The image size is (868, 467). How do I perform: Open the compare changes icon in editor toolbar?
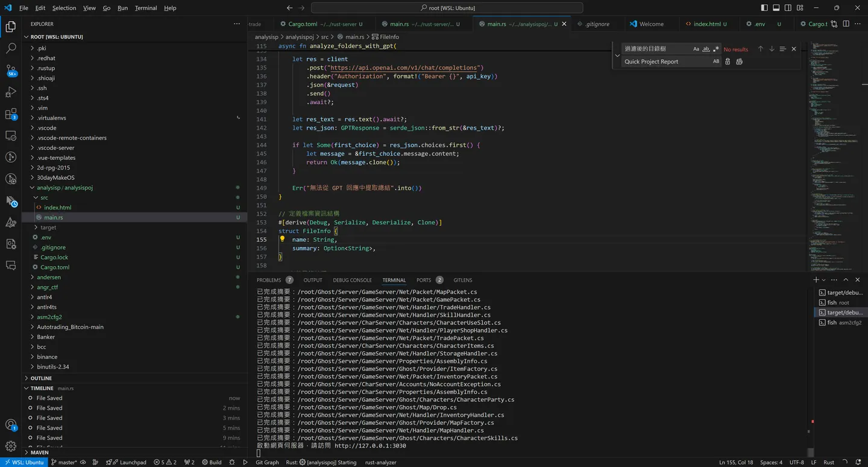point(834,24)
